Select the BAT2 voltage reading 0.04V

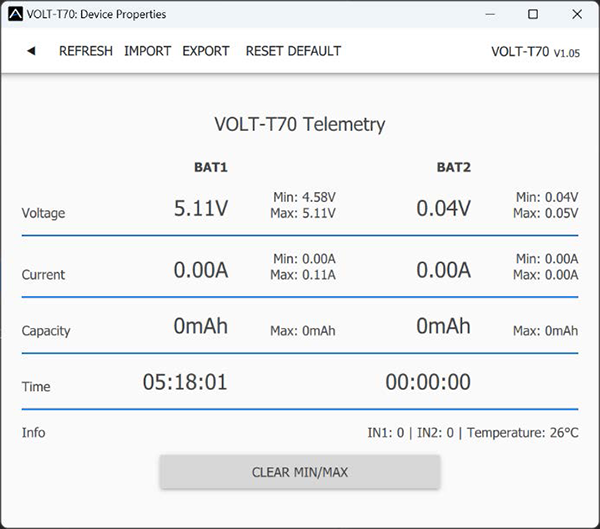(x=443, y=209)
